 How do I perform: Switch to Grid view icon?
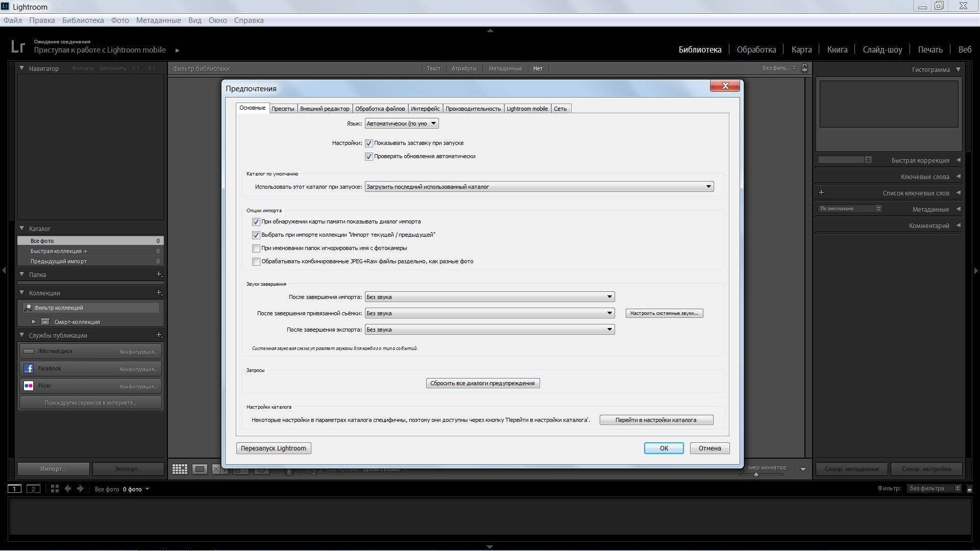180,469
